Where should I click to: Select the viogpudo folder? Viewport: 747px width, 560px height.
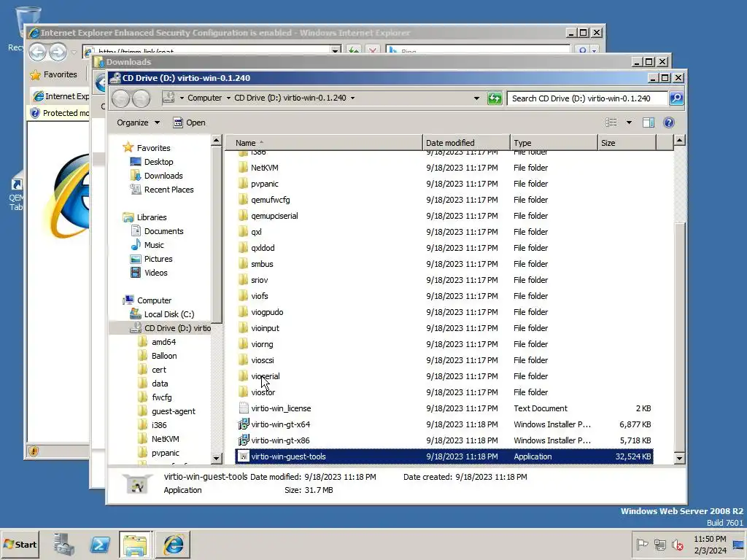click(267, 312)
